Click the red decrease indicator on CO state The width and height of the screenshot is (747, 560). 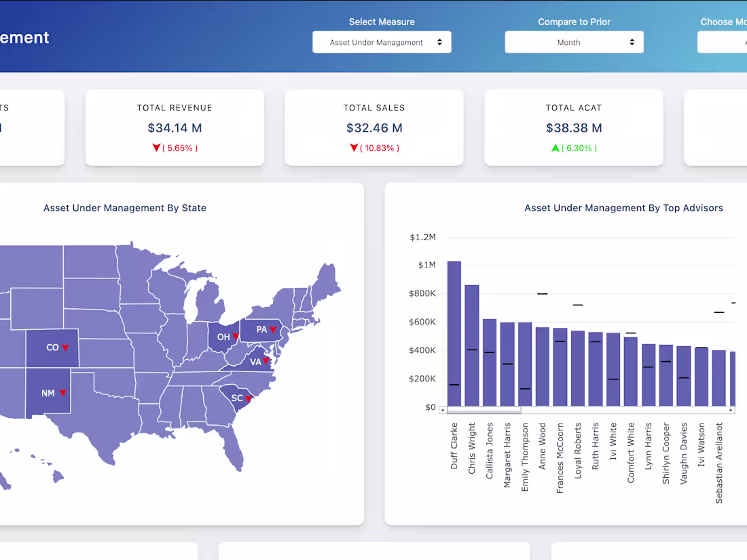click(x=65, y=347)
